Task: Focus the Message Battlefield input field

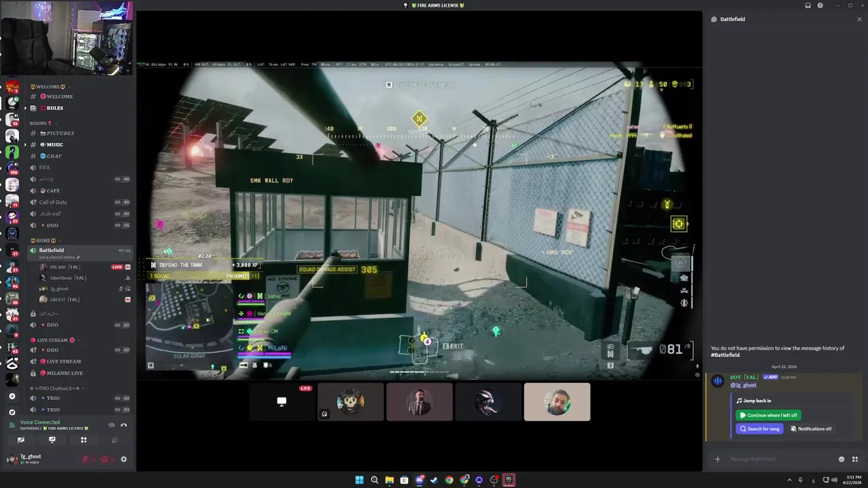Action: pyautogui.click(x=780, y=459)
